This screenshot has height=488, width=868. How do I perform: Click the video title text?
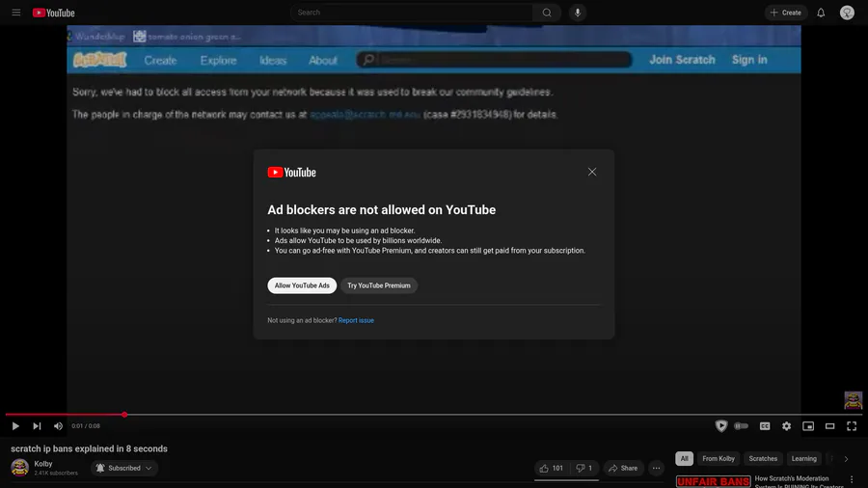[x=89, y=448]
